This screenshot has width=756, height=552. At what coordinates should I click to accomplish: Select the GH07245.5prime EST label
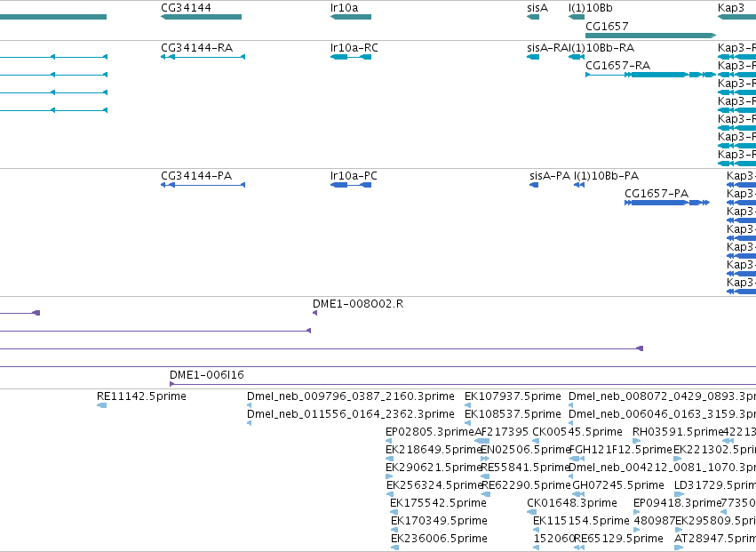tap(617, 485)
